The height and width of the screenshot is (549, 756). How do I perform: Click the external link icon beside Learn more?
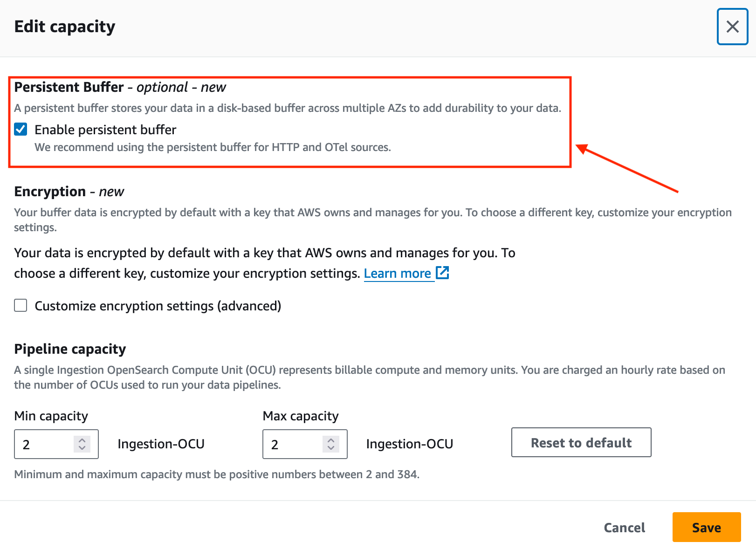(x=442, y=273)
